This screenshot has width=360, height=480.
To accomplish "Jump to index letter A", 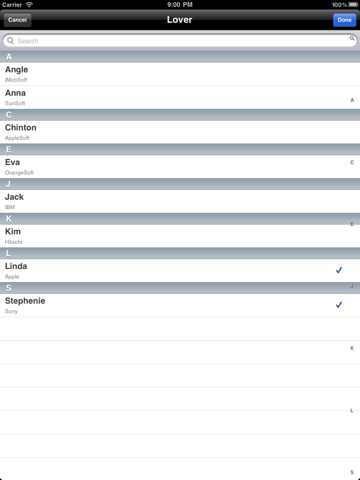I will pos(352,100).
